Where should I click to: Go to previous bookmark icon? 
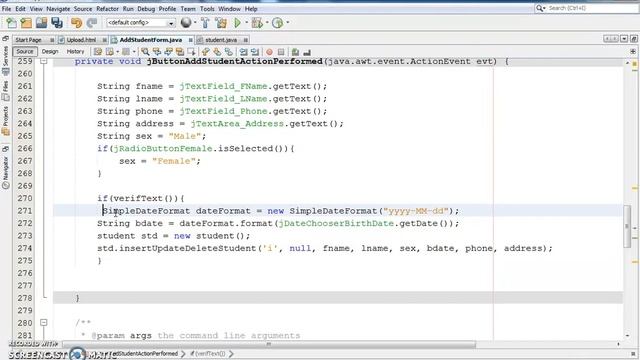pos(206,52)
